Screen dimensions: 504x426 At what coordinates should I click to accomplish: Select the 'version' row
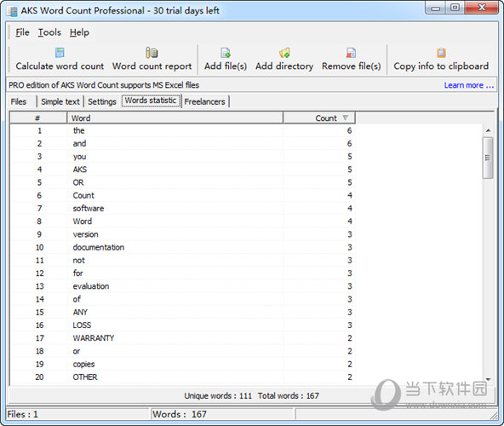click(x=182, y=234)
